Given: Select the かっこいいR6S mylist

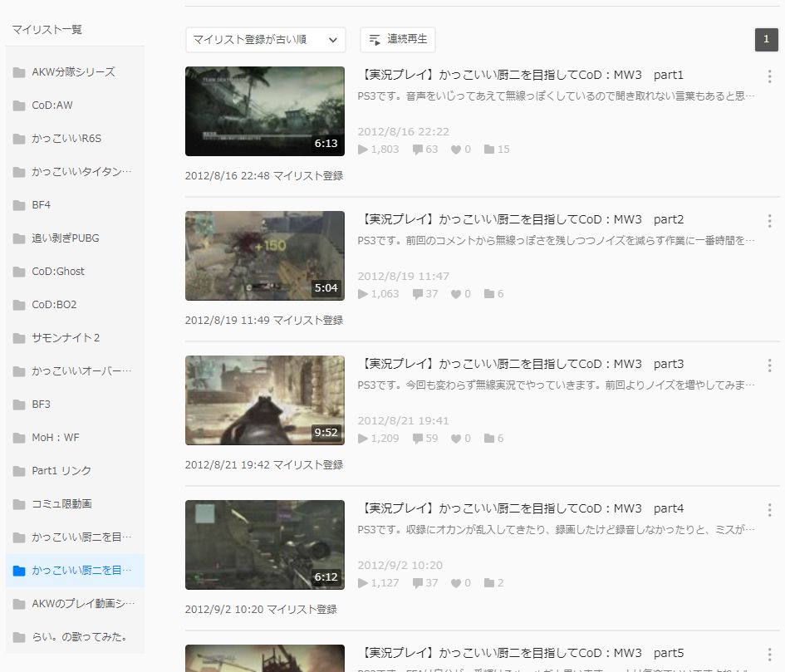Looking at the screenshot, I should click(75, 139).
